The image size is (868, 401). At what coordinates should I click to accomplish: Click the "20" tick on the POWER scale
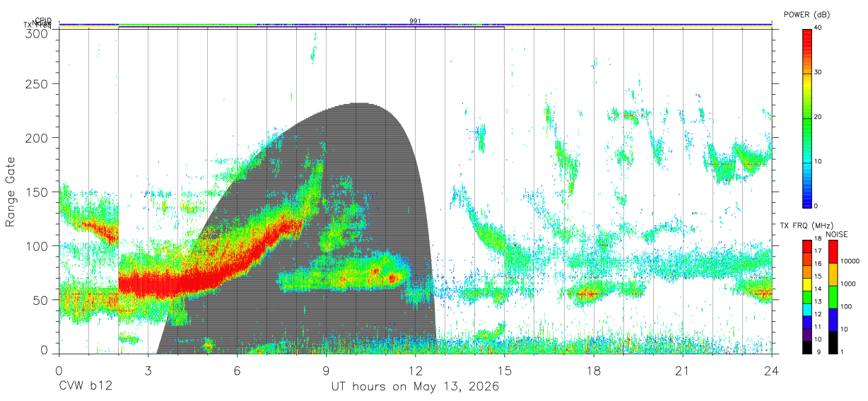tap(819, 117)
